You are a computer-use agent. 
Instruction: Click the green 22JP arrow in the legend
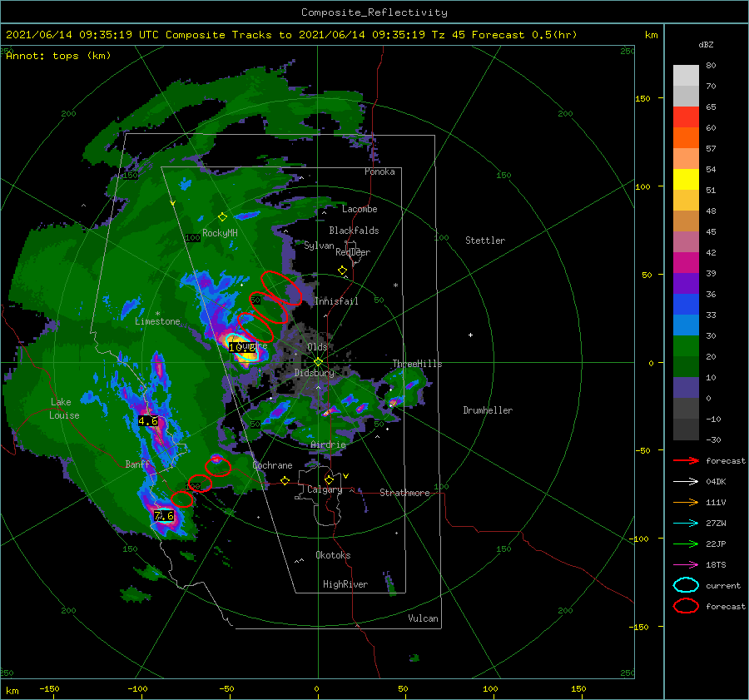pyautogui.click(x=686, y=544)
